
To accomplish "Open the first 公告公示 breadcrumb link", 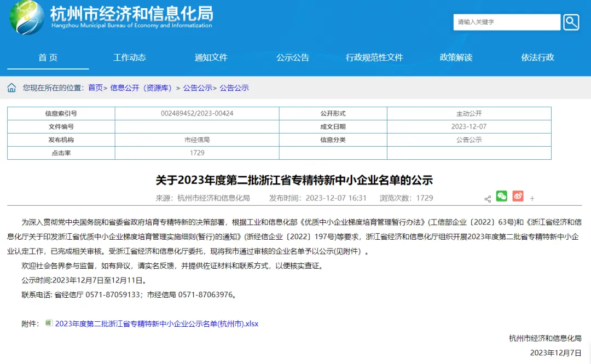I will point(198,88).
